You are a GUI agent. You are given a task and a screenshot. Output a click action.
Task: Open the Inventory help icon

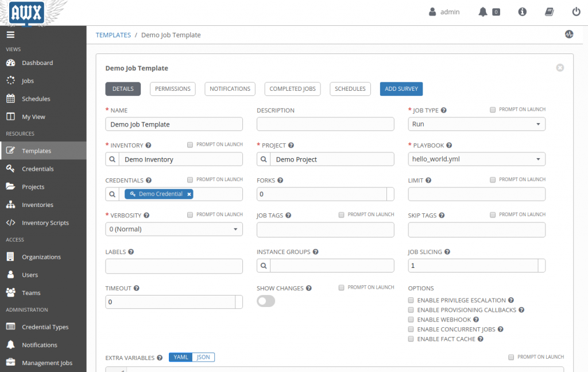tap(148, 145)
